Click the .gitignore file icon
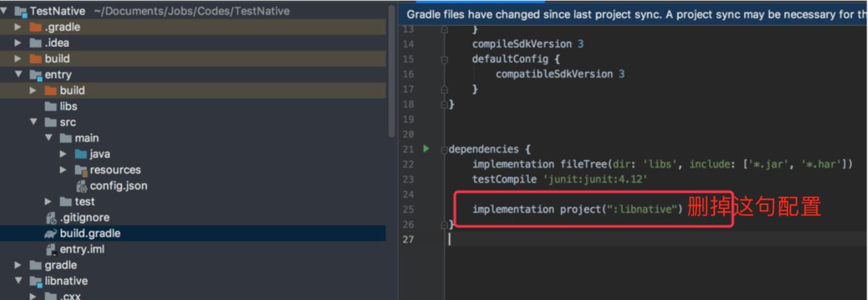The width and height of the screenshot is (868, 300). click(x=50, y=217)
